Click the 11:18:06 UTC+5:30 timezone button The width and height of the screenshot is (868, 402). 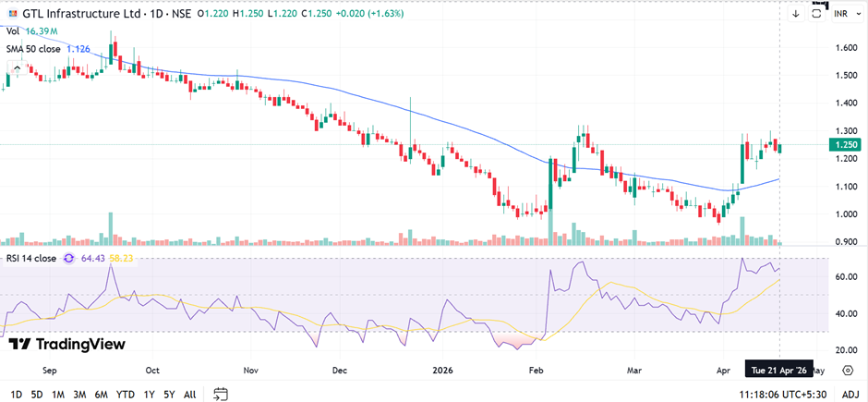[x=784, y=394]
